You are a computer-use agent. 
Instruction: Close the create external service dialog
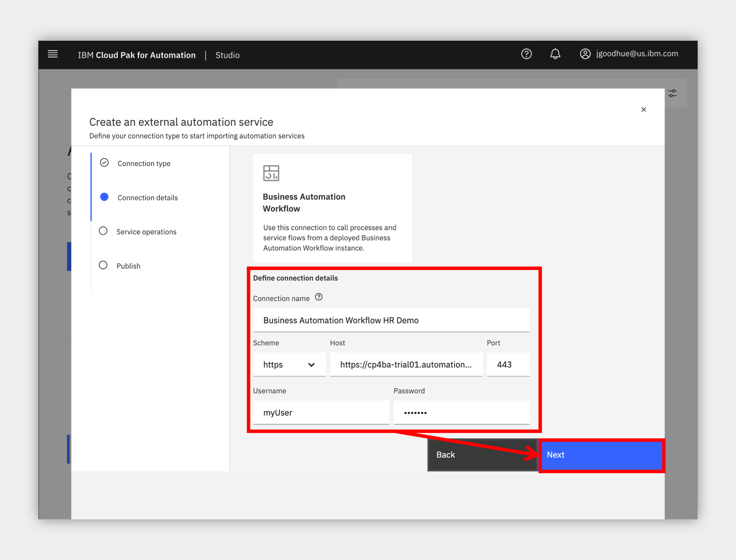[x=644, y=110]
